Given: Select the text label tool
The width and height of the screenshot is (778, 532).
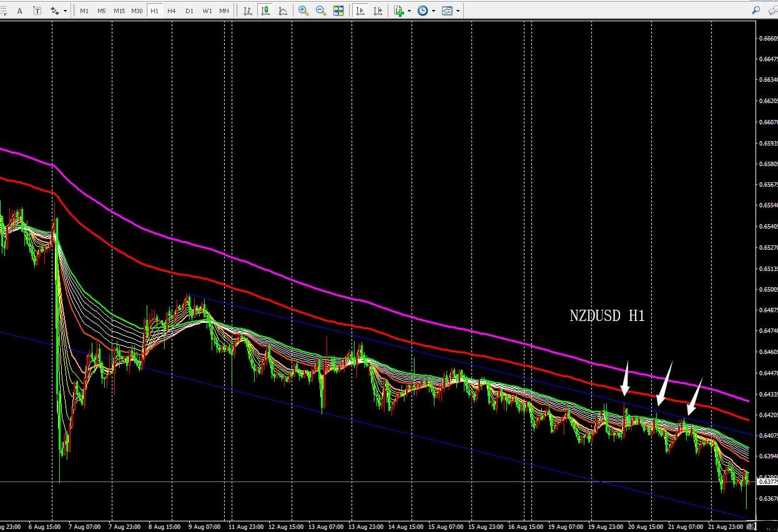Looking at the screenshot, I should (x=37, y=11).
